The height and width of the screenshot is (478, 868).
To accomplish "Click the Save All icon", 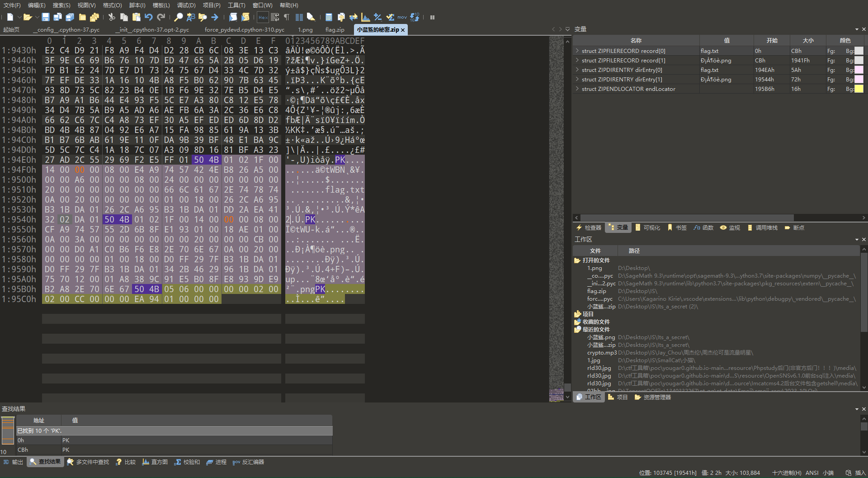I will (x=70, y=17).
